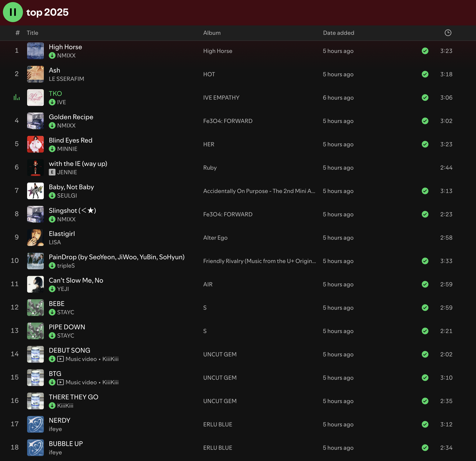Toggle liked checkmark for Baby, Not Baby
Screen dimensions: 476x461
425,191
